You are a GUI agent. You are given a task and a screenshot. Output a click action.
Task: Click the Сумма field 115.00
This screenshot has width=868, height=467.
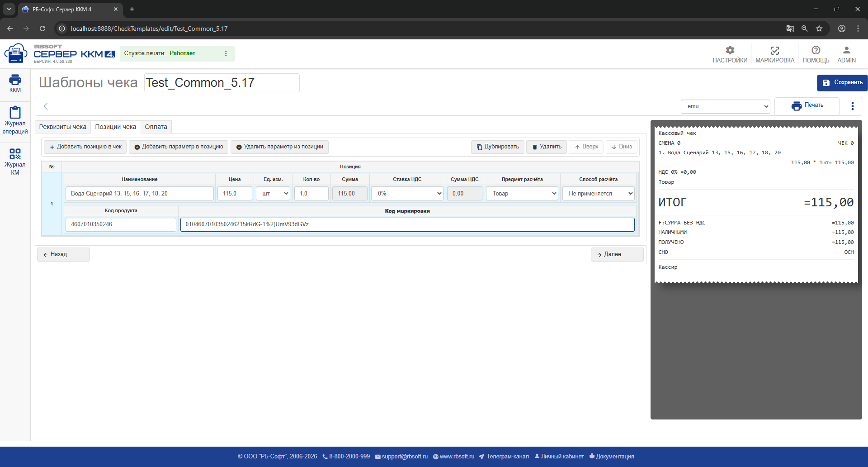[350, 194]
